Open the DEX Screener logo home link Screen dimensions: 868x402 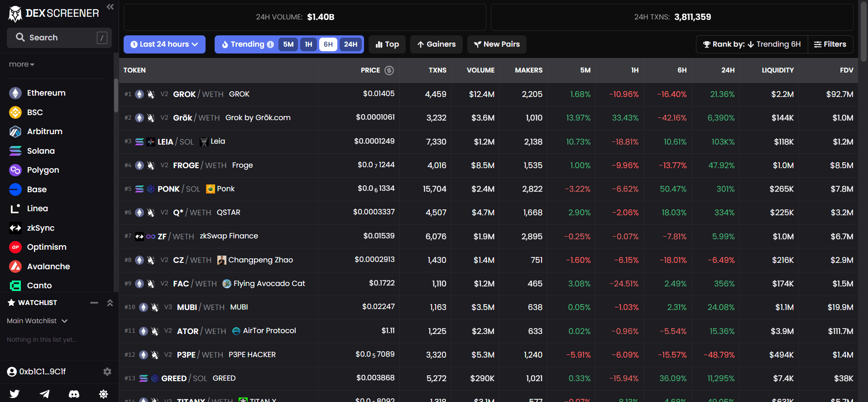click(x=53, y=14)
